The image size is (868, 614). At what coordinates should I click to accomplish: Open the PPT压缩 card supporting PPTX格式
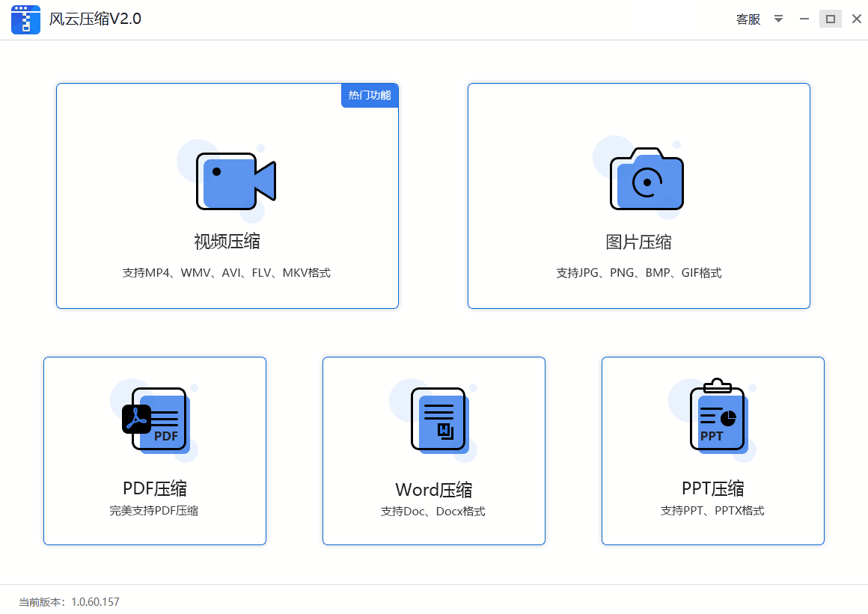coord(712,451)
